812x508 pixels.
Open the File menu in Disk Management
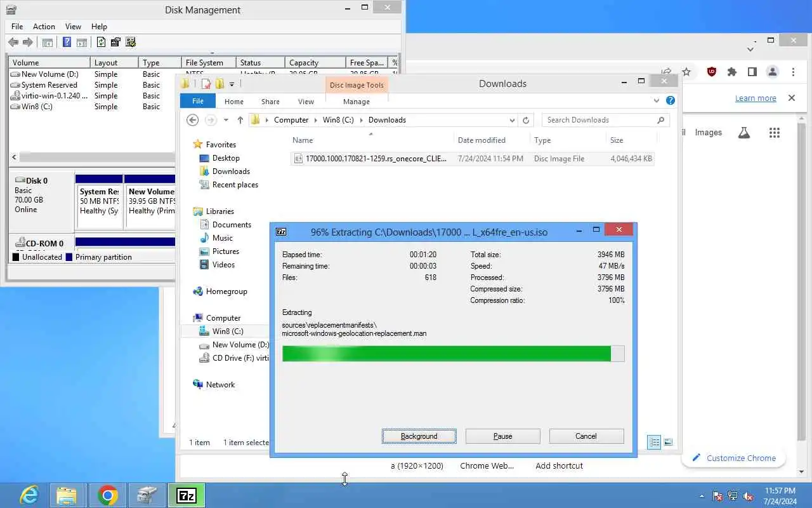(17, 27)
